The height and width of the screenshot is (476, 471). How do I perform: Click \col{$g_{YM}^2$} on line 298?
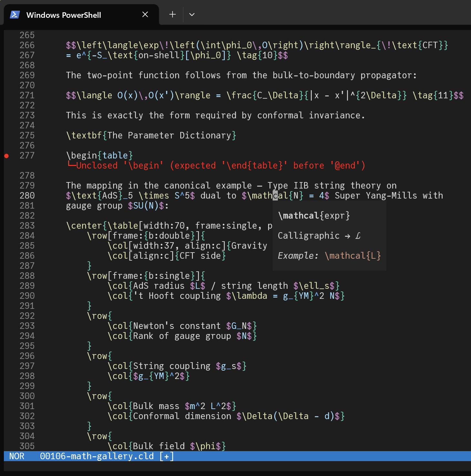(149, 376)
